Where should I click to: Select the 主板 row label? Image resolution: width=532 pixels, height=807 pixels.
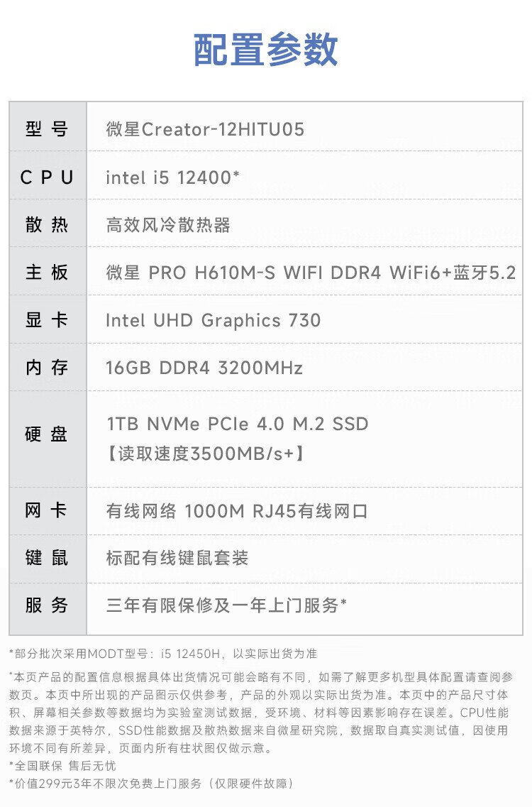tap(47, 273)
